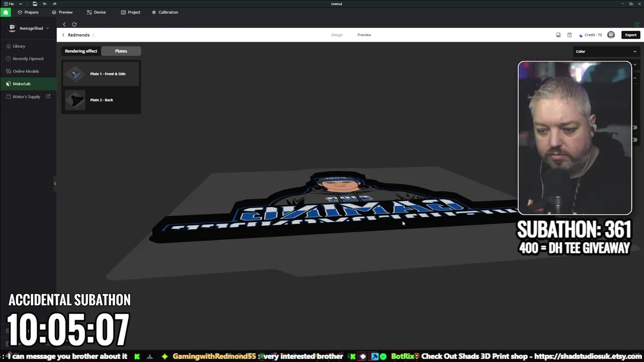Undo the last action
The height and width of the screenshot is (362, 644).
point(44,4)
